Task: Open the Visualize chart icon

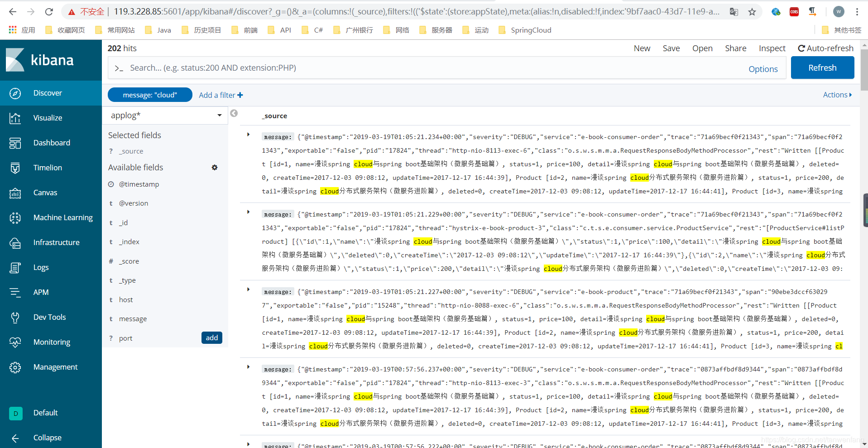Action: point(15,118)
